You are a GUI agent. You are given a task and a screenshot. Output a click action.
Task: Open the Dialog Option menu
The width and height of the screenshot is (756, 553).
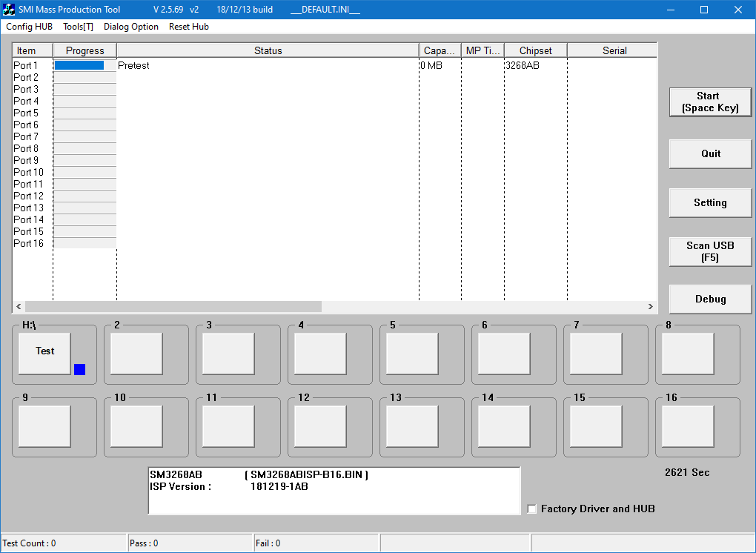[x=131, y=27]
